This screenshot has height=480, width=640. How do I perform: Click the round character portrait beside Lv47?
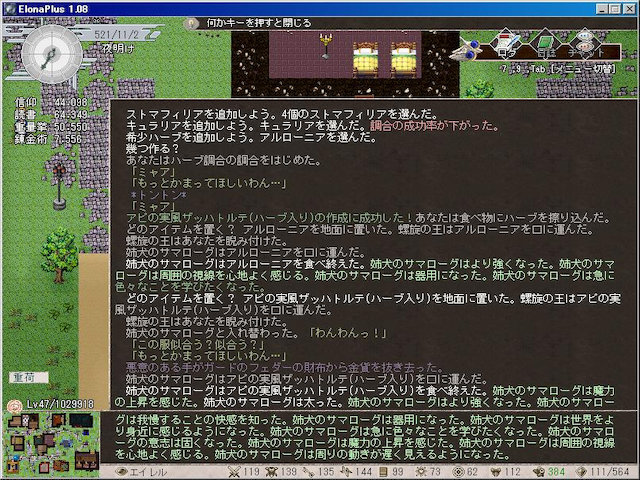15,406
